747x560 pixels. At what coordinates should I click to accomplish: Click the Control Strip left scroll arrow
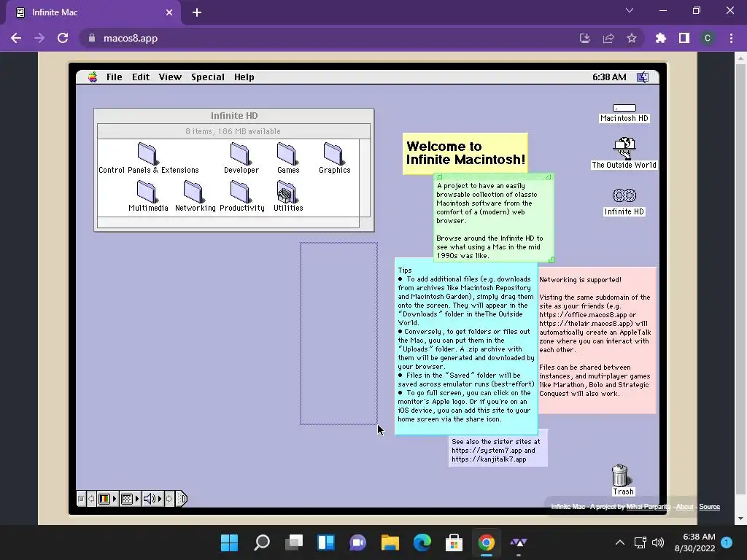pyautogui.click(x=91, y=499)
